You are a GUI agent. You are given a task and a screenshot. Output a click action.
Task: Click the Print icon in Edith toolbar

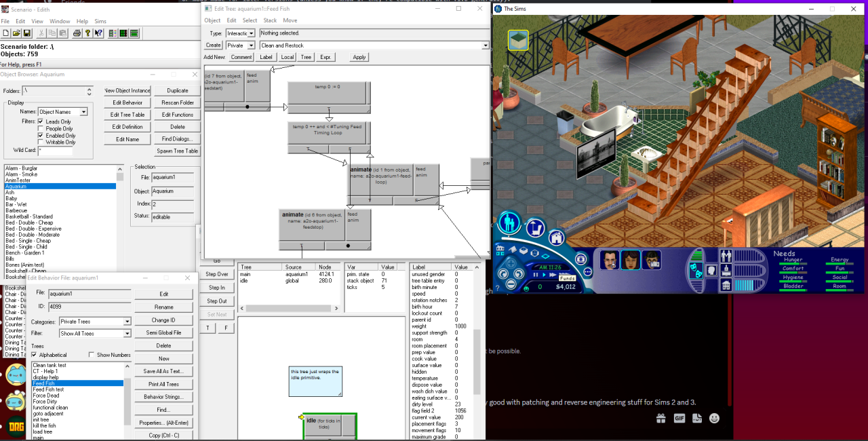coord(77,33)
